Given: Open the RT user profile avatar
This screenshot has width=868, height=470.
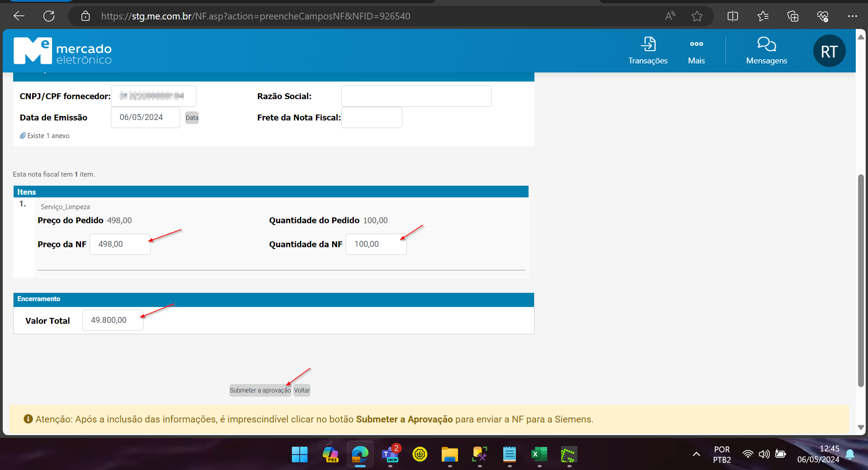Looking at the screenshot, I should click(x=829, y=51).
